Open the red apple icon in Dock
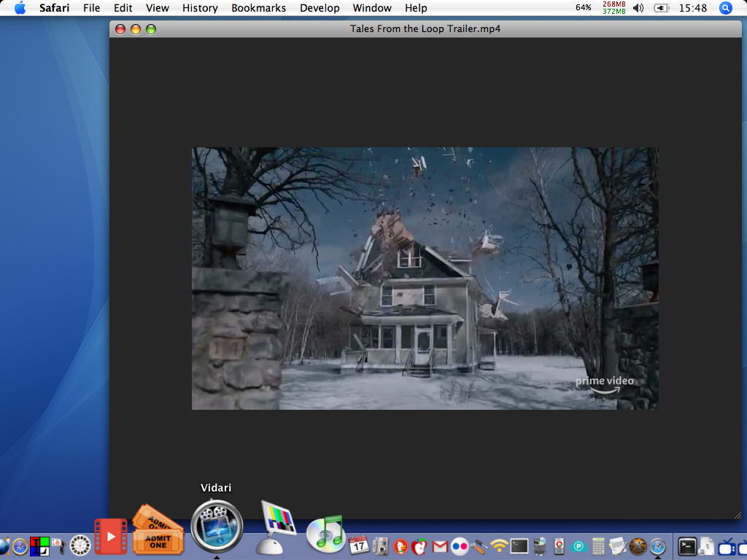 click(419, 547)
